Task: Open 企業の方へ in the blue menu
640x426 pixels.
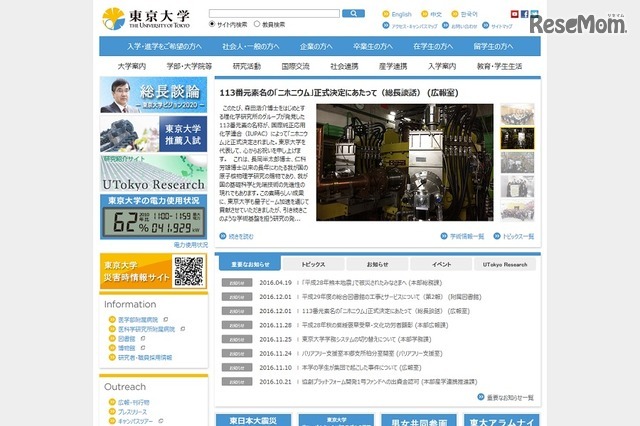Action: (x=316, y=47)
